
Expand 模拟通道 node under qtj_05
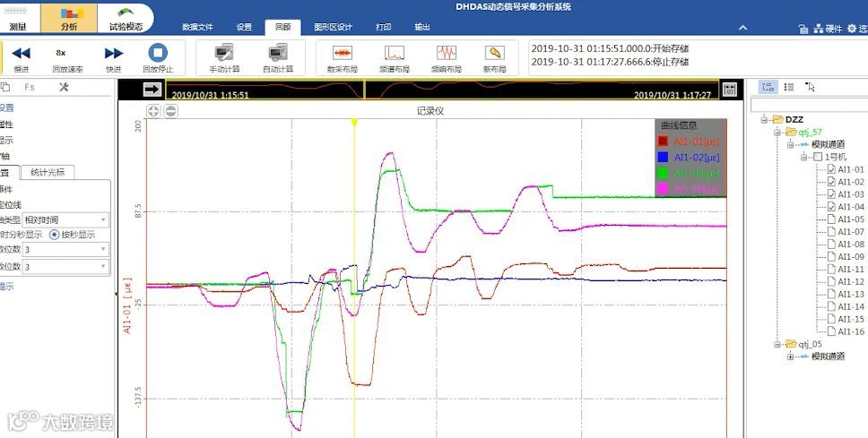point(791,356)
